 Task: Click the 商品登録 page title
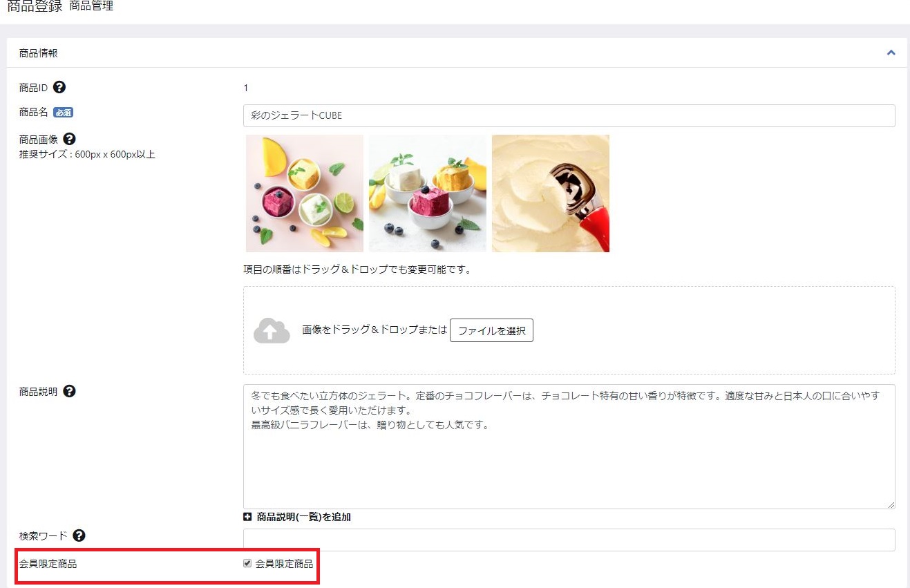(x=35, y=6)
